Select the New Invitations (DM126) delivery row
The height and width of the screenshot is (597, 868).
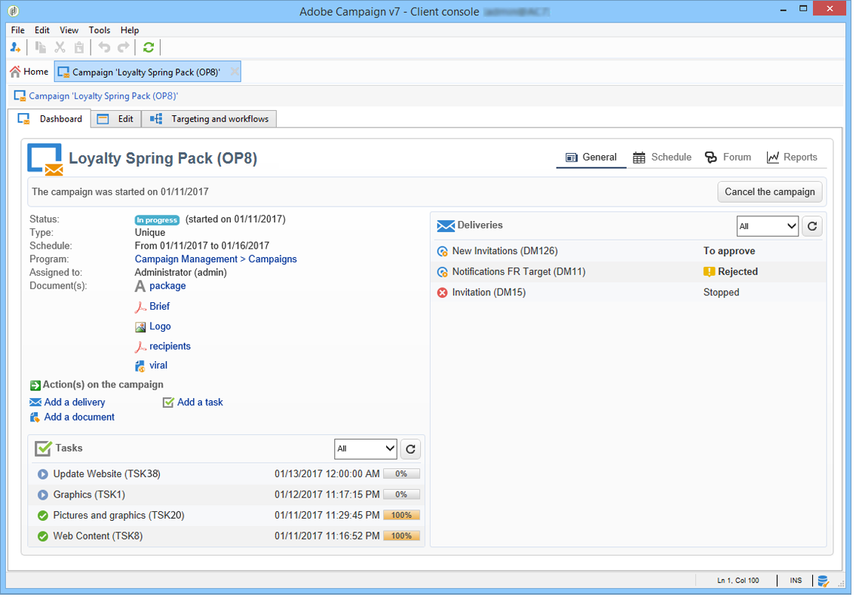point(629,251)
